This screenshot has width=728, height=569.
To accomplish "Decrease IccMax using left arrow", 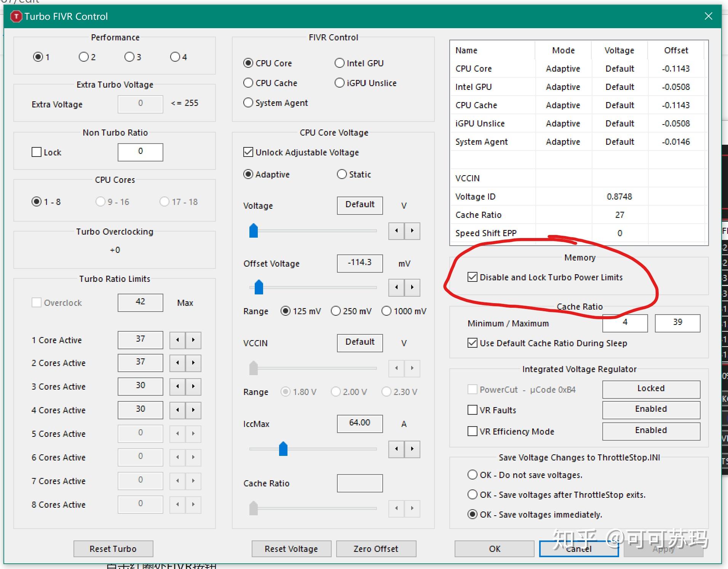I will point(396,449).
